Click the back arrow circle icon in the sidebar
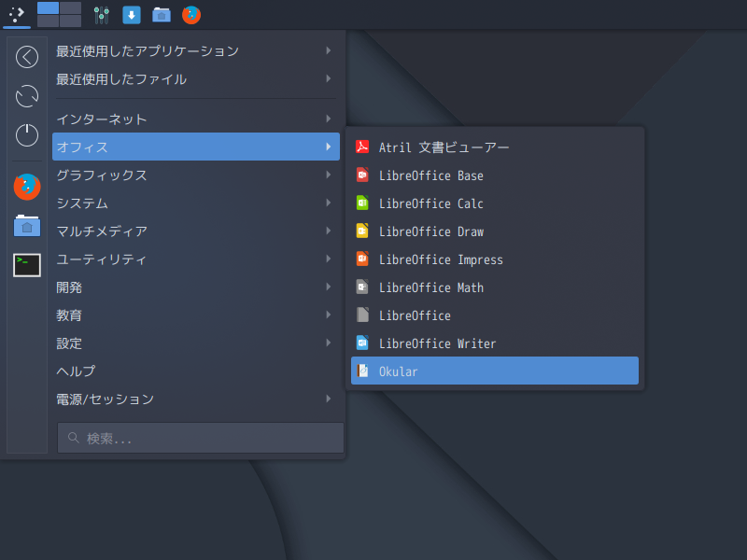Viewport: 747px width, 560px height. pyautogui.click(x=27, y=57)
